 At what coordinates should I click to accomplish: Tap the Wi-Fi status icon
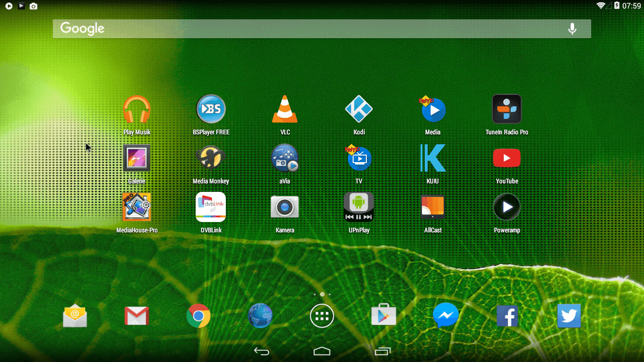601,6
